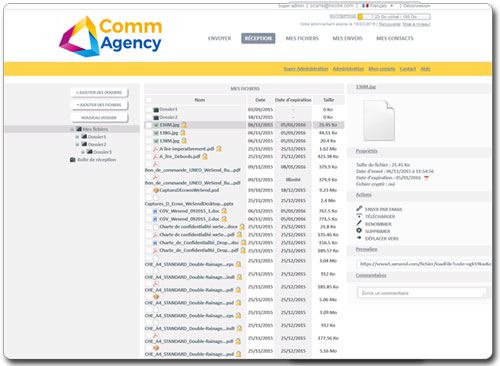Tick the checkbox for the highlighted jpg row
Screen dimensions: 500x366
tap(149, 125)
